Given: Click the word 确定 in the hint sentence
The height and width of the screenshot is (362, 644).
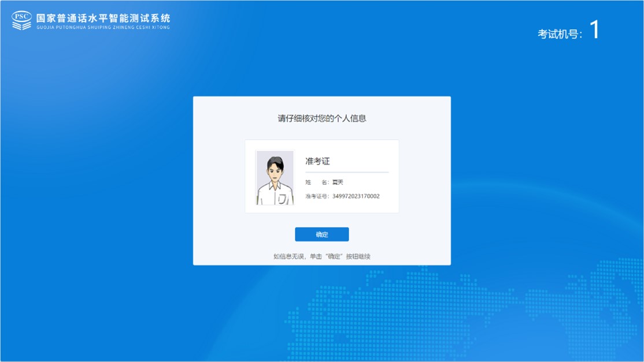Looking at the screenshot, I should pos(335,256).
